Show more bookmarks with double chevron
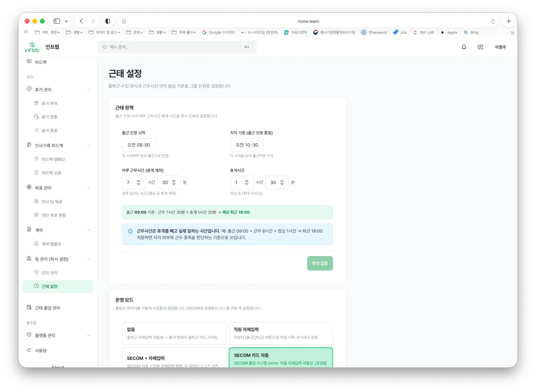This screenshot has width=536, height=392. pos(512,33)
